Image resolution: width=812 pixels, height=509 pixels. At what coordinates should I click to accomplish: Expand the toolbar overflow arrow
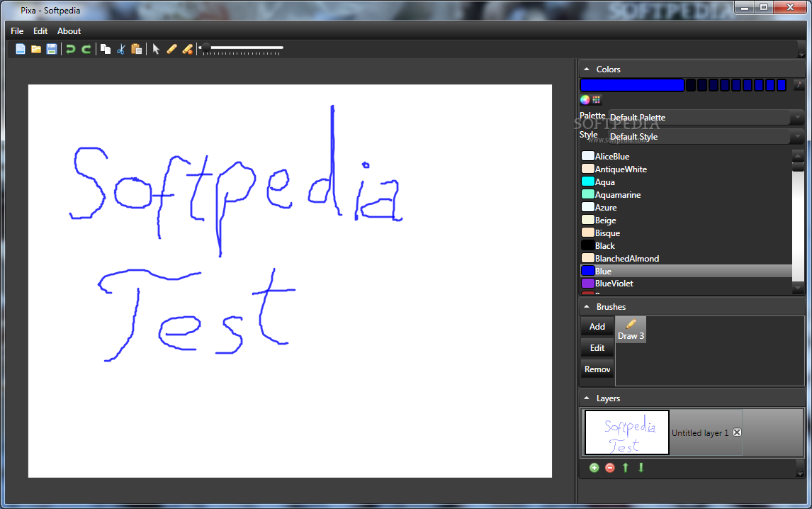click(801, 54)
